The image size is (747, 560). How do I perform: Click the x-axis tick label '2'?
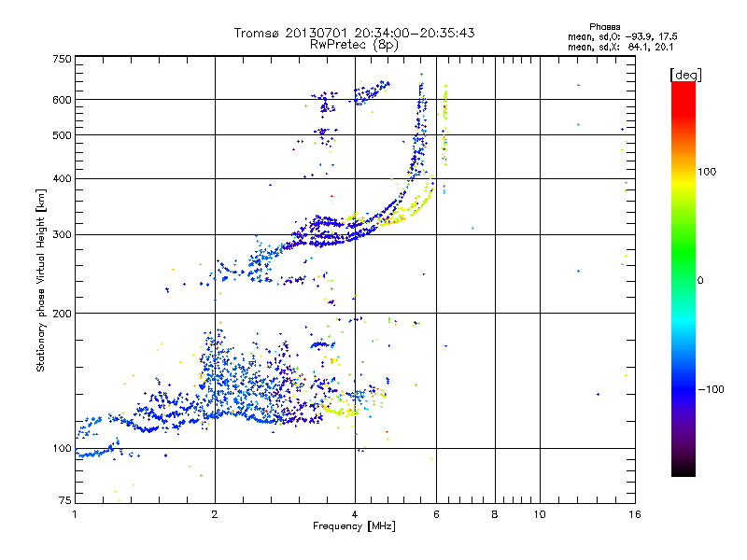pyautogui.click(x=215, y=514)
